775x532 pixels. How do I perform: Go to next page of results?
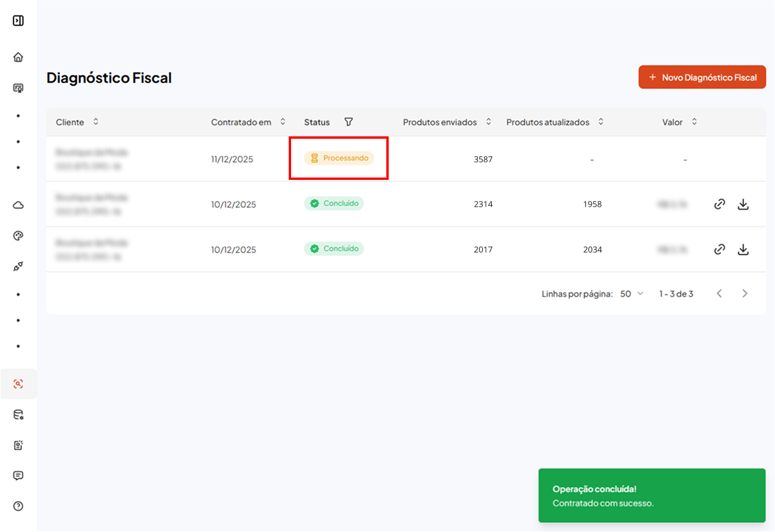(744, 293)
